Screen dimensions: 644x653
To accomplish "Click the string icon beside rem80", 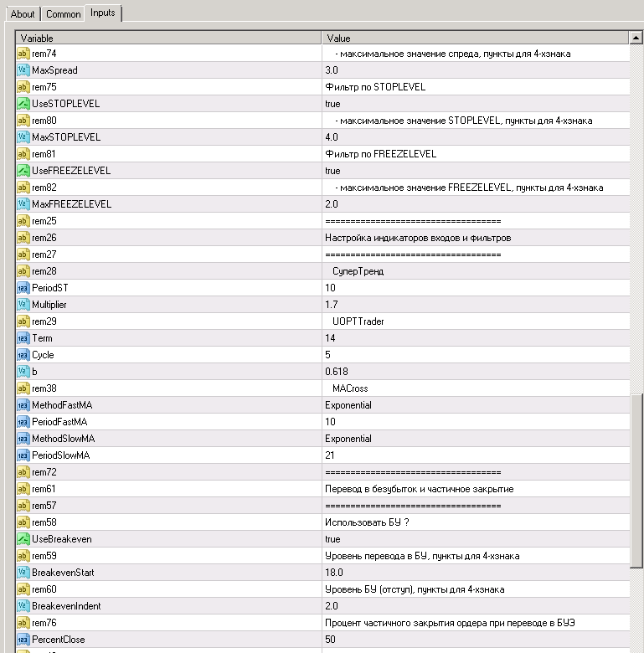I will [23, 121].
